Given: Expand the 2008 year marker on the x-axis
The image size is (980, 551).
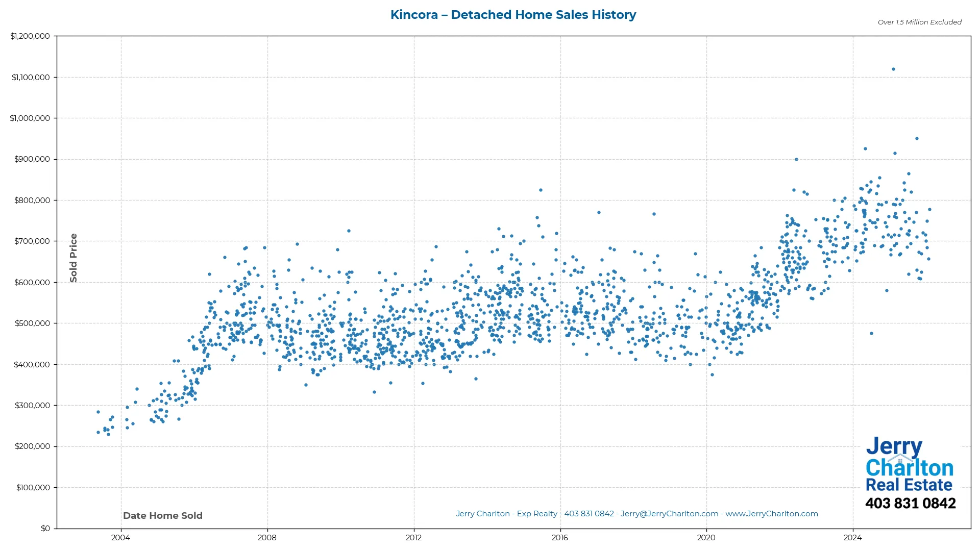Looking at the screenshot, I should pos(267,537).
